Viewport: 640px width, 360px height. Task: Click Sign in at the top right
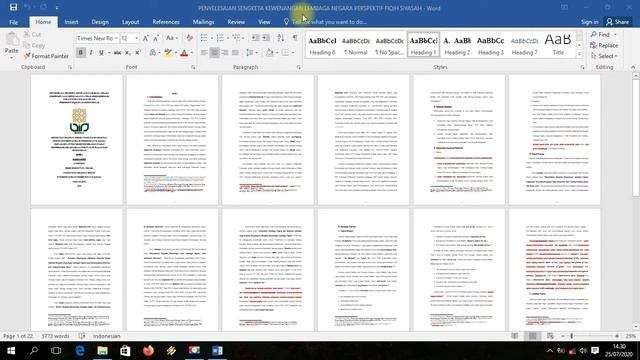[589, 22]
